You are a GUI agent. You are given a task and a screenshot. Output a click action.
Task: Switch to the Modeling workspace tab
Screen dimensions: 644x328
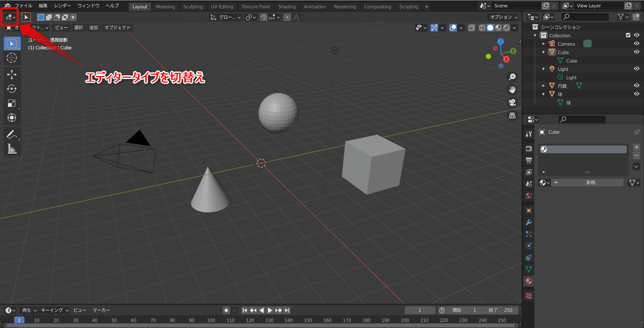165,7
